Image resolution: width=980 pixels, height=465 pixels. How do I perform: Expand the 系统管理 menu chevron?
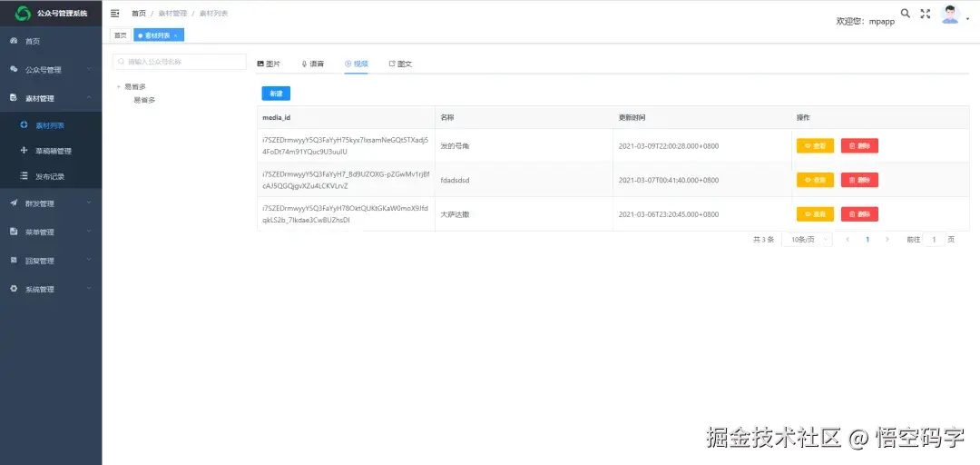coord(89,289)
